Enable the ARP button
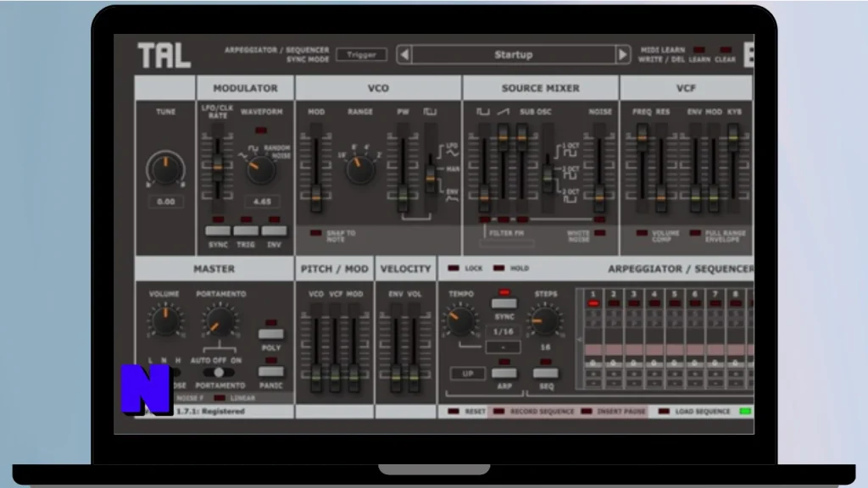Screen dimensions: 868x488 (504, 374)
